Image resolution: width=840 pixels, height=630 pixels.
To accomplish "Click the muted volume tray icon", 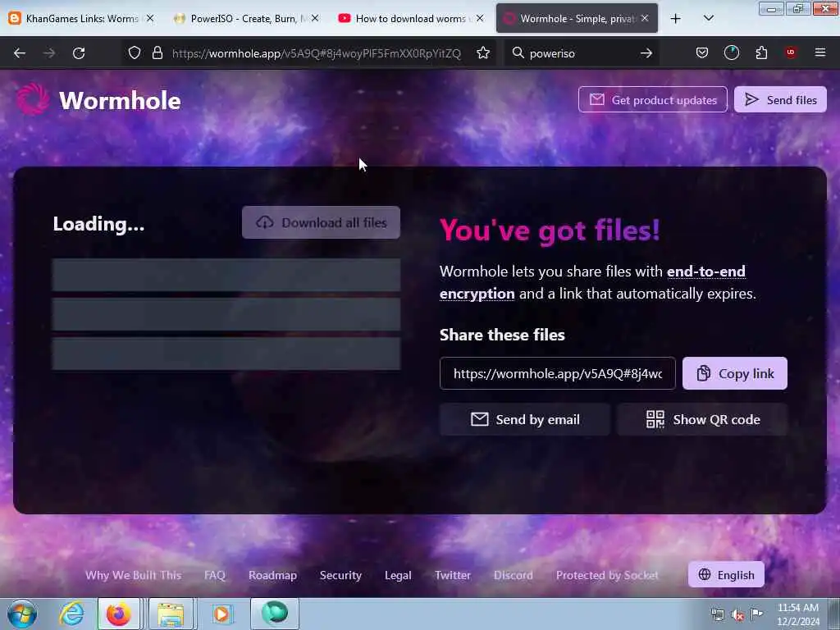I will 737,615.
